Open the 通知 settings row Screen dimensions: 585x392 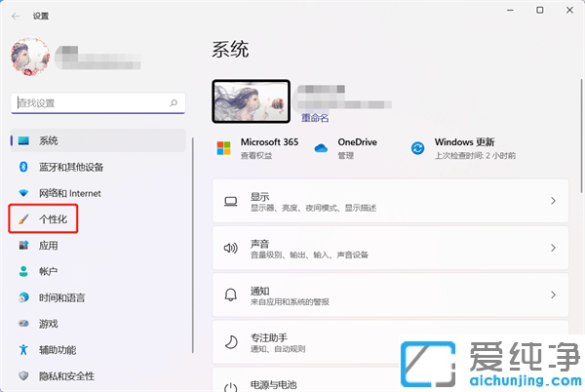[390, 294]
